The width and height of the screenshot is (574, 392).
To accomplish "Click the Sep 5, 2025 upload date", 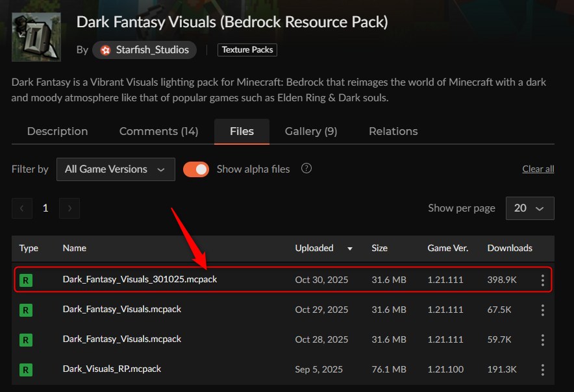I will coord(319,369).
